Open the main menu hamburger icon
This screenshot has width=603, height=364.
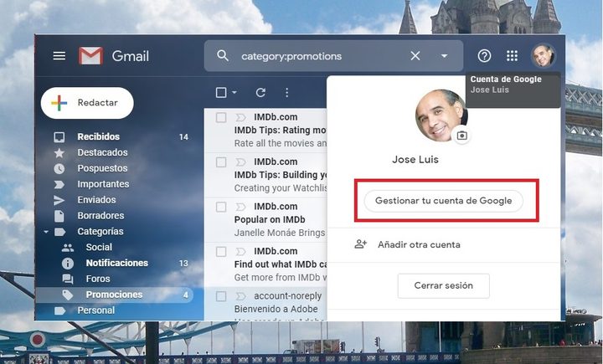coord(59,56)
